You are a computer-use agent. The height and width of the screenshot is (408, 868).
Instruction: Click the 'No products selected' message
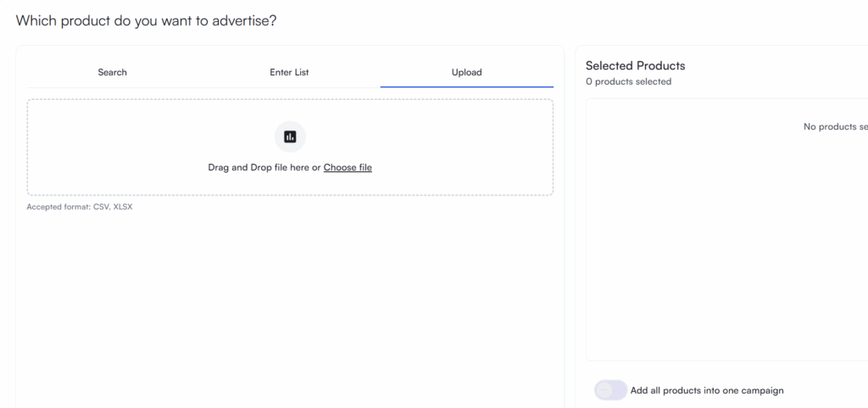pyautogui.click(x=835, y=126)
